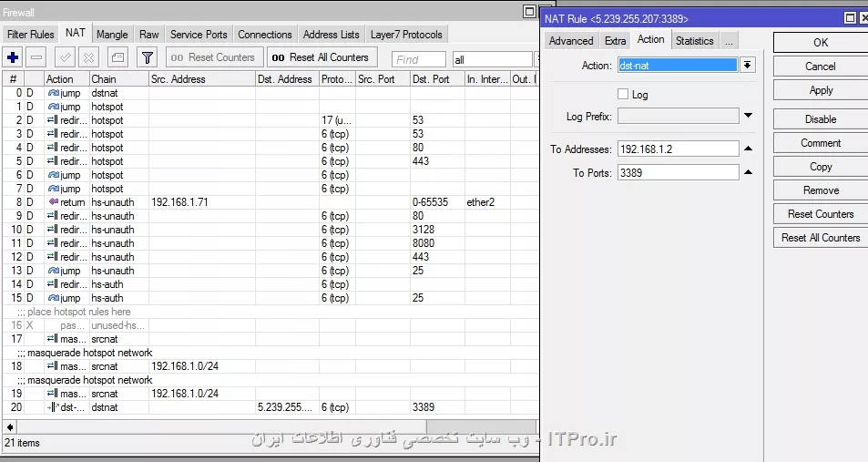Viewport: 868px width, 462px height.
Task: Click OK in NAT Rule dialog
Action: pos(821,43)
